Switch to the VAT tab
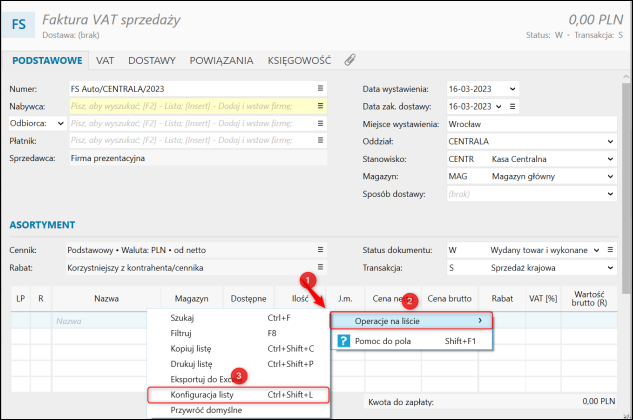Screen dimensions: 633x420 click(105, 61)
